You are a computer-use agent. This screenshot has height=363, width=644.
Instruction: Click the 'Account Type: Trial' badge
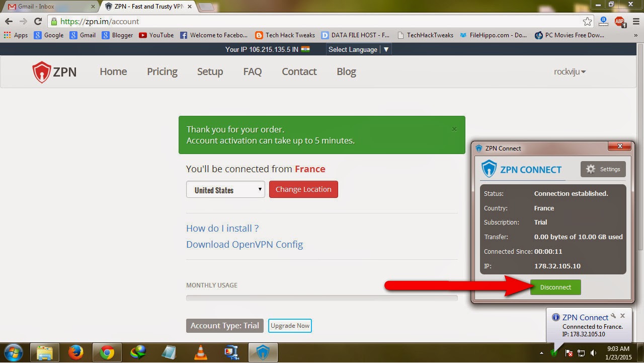[224, 326]
